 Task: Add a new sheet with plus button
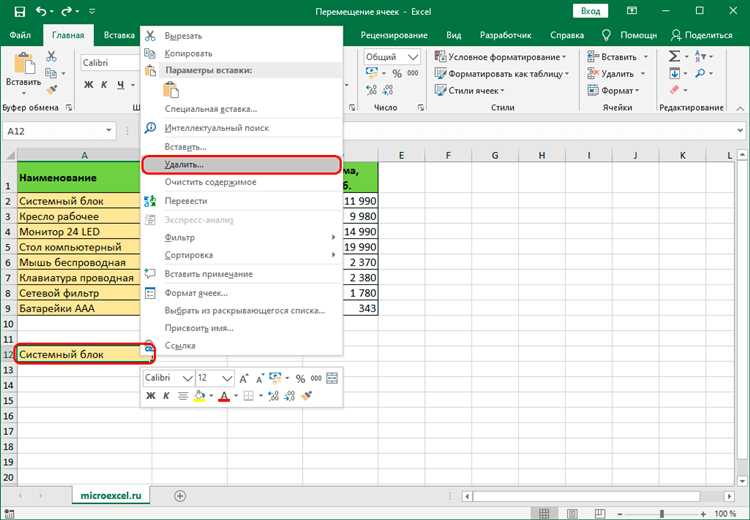(180, 496)
